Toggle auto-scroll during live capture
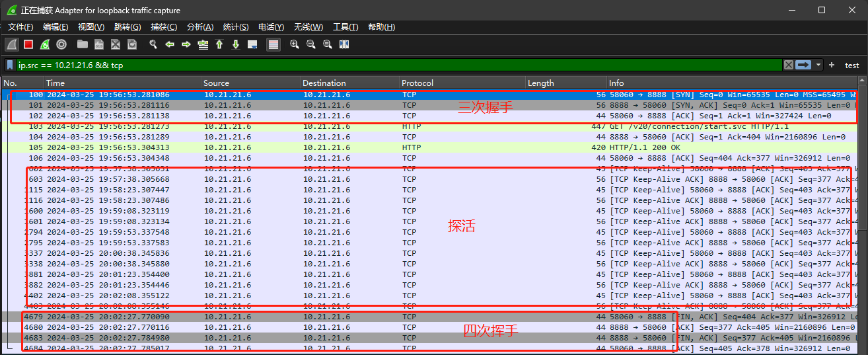 pos(252,44)
